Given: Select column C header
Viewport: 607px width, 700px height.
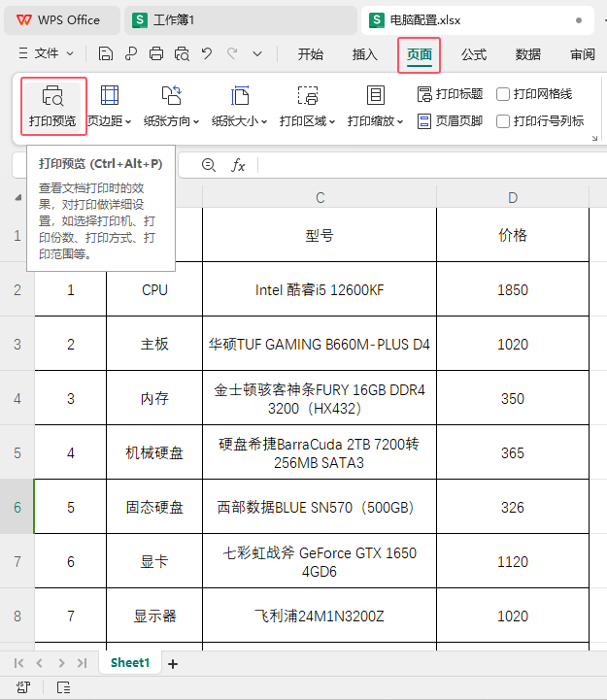Looking at the screenshot, I should [x=320, y=197].
